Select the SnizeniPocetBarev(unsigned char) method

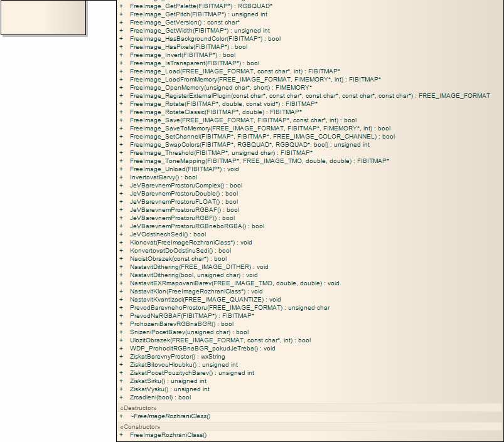click(190, 332)
